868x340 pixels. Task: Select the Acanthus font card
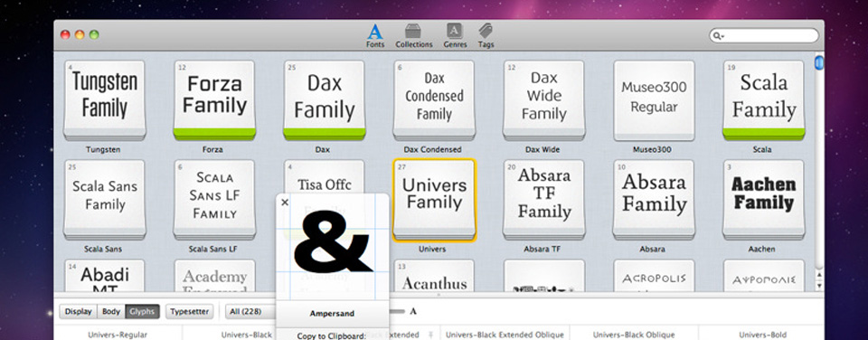point(434,276)
